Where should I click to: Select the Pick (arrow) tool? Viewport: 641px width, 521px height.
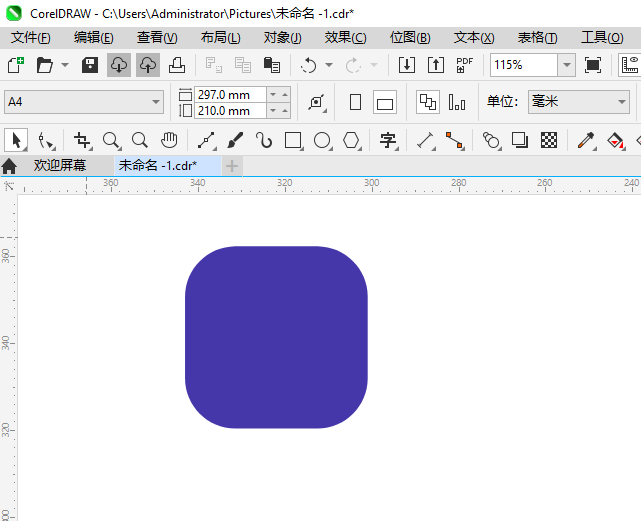click(x=16, y=140)
